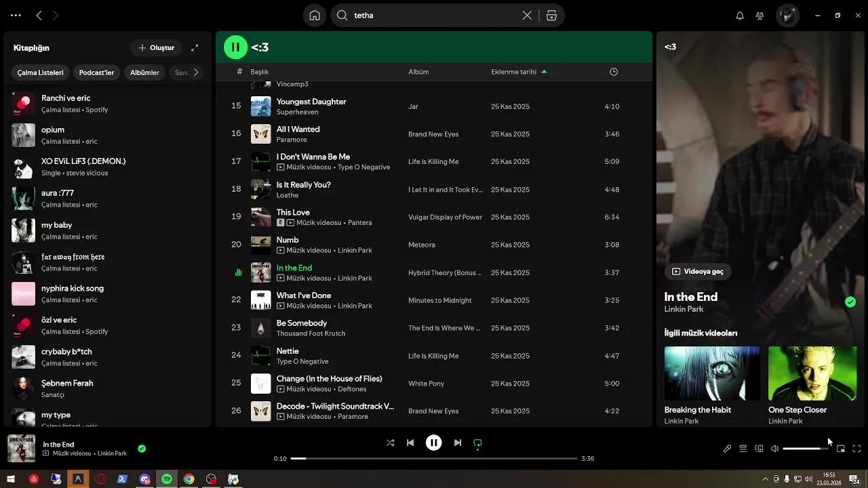The width and height of the screenshot is (868, 488).
Task: Open connect to a device icon
Action: 759,449
